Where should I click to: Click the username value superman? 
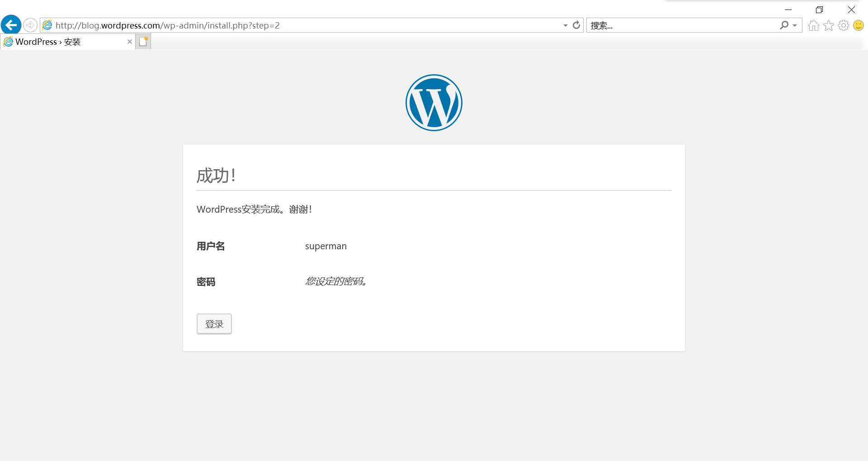tap(326, 246)
